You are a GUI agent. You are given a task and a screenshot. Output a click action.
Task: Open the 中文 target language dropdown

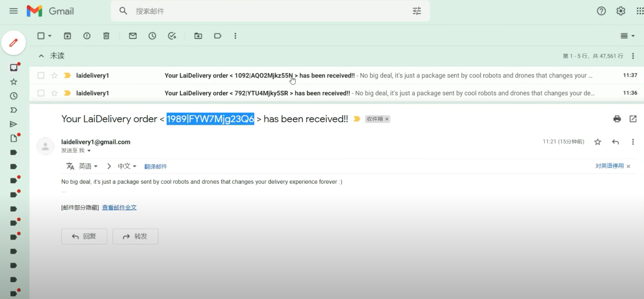[x=127, y=166]
